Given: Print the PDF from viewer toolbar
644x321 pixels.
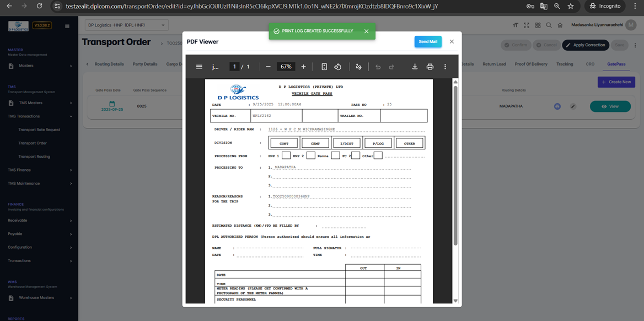Looking at the screenshot, I should click(x=430, y=67).
